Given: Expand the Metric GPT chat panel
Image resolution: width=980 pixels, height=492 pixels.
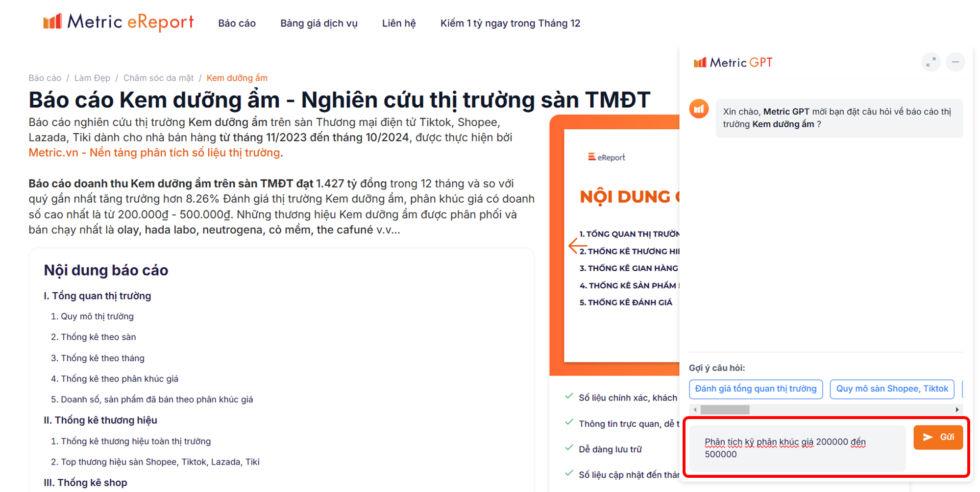Looking at the screenshot, I should 931,62.
